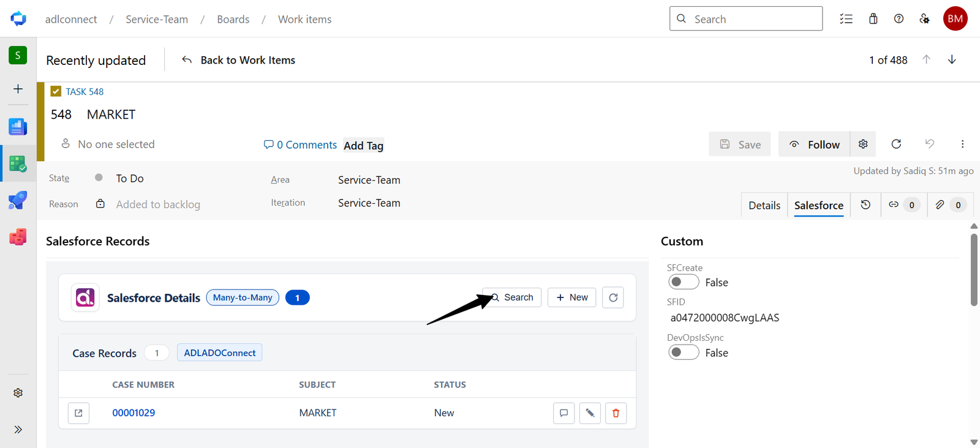Click the MARKET title field
The image size is (980, 448).
pyautogui.click(x=111, y=114)
